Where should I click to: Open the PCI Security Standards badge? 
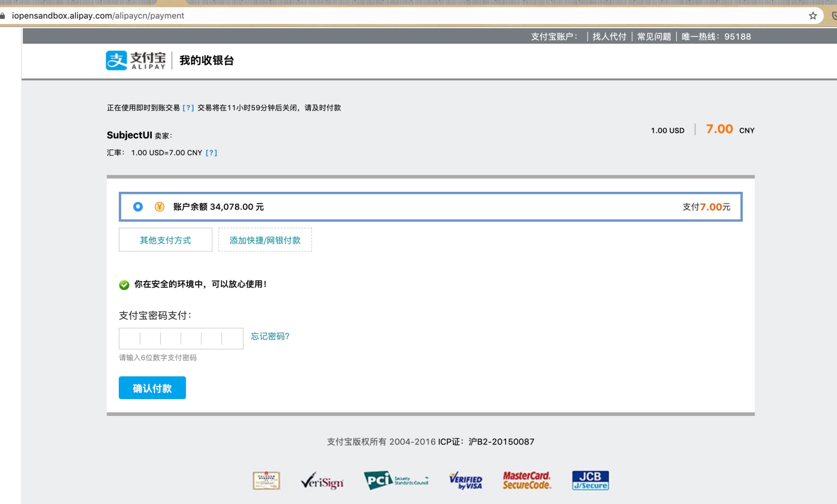click(x=396, y=480)
